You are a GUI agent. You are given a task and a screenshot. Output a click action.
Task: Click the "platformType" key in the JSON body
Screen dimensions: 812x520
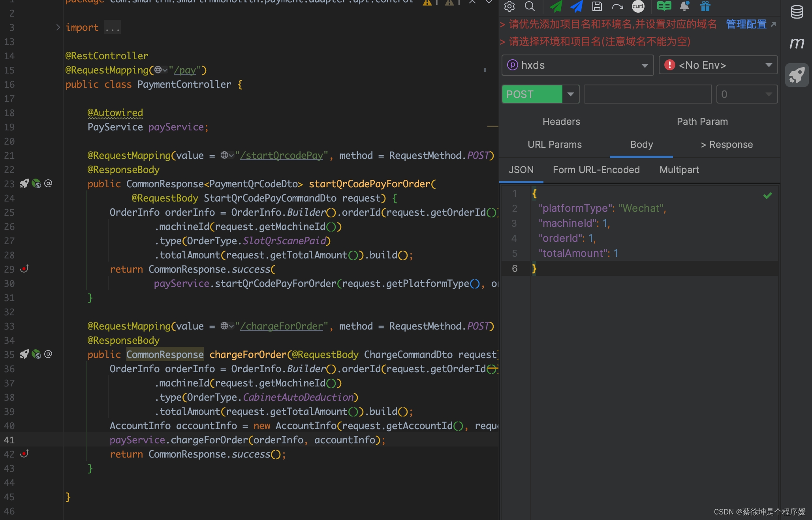575,208
